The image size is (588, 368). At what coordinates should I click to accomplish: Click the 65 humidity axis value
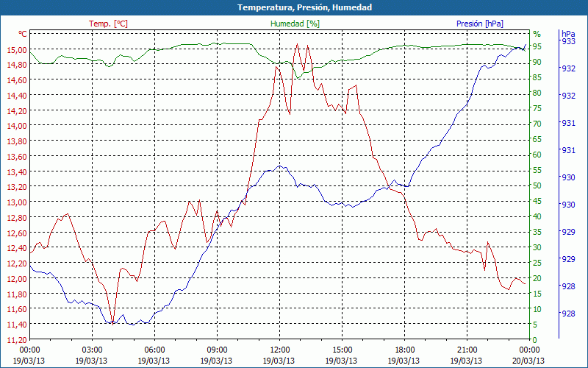tap(537, 139)
